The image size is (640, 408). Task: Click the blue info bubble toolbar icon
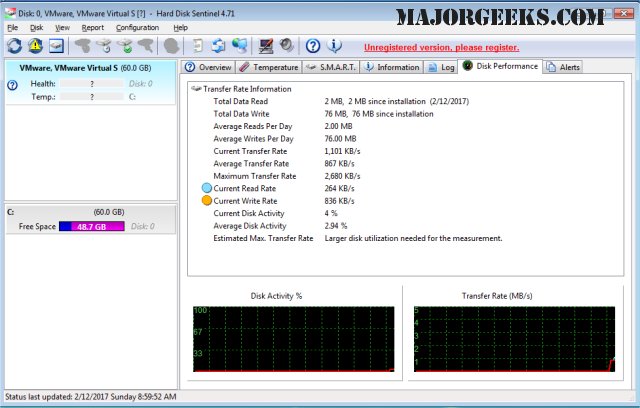(334, 46)
